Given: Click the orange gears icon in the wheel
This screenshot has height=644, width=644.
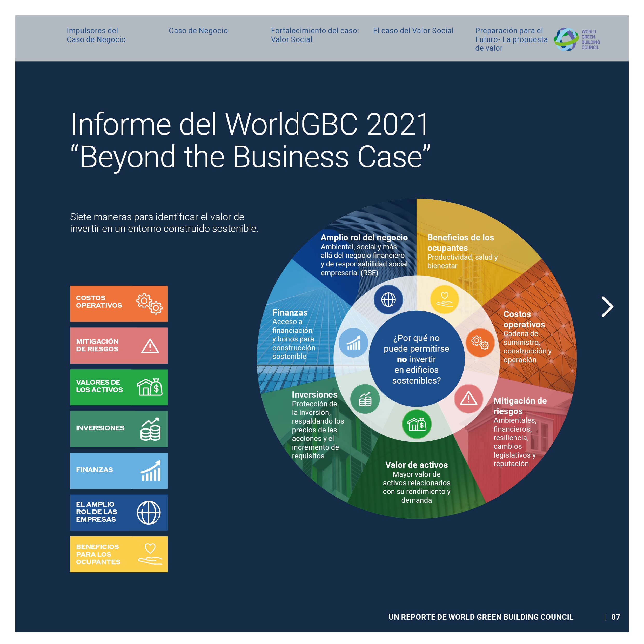Looking at the screenshot, I should [480, 342].
